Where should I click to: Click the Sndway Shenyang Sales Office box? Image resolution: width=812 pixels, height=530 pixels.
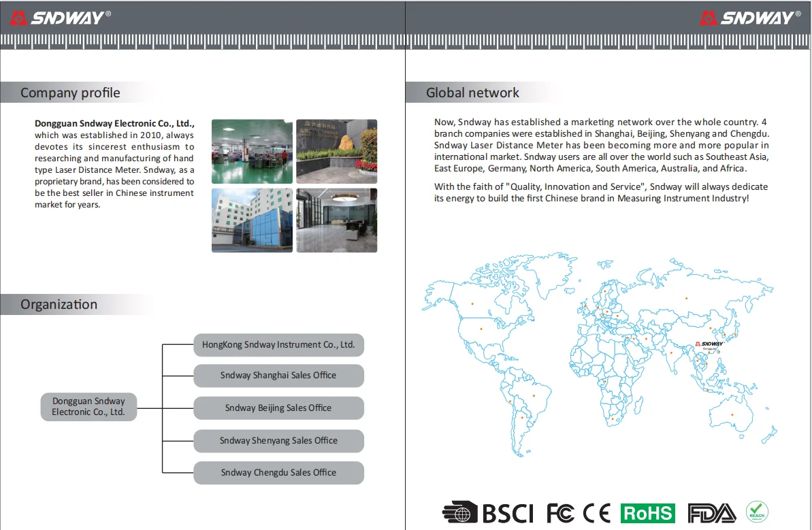(278, 441)
